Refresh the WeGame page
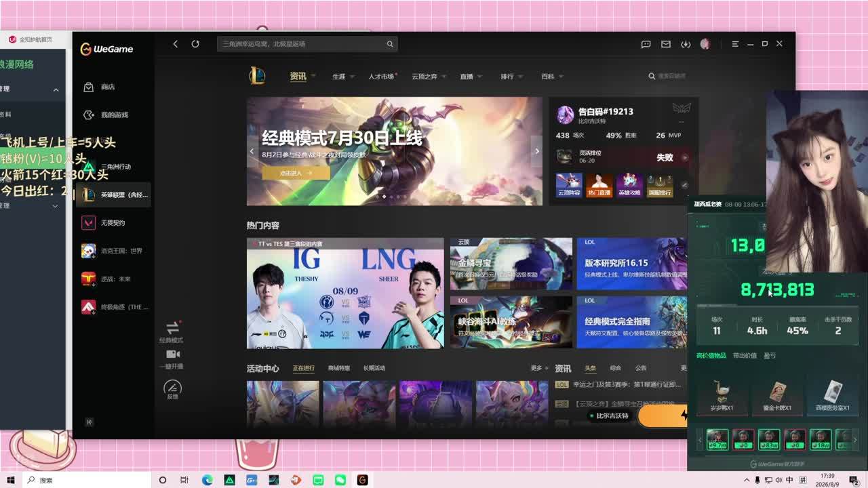868x488 pixels. [195, 44]
